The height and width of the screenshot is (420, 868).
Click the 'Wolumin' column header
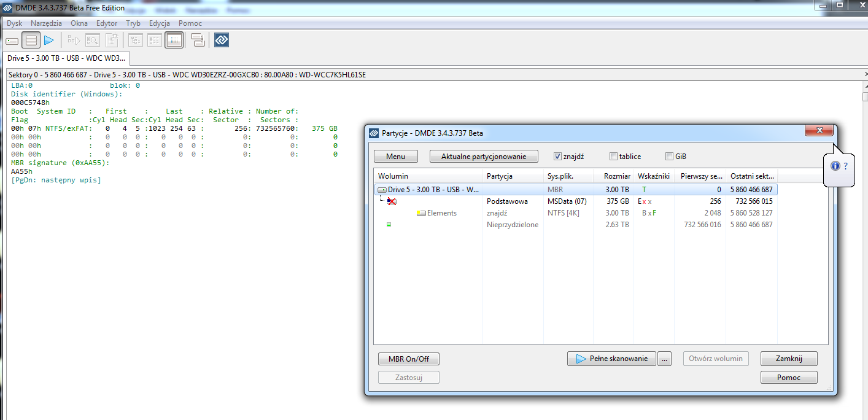[x=428, y=176]
